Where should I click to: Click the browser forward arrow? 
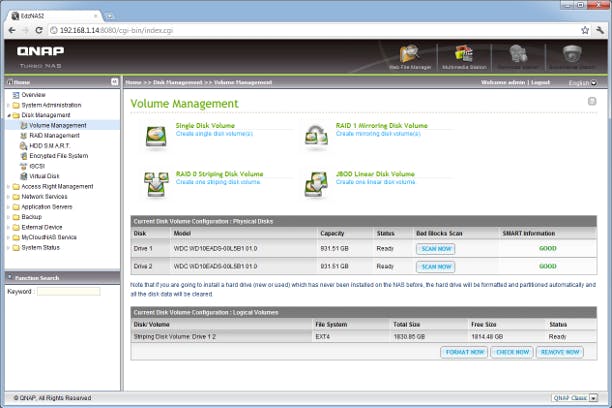25,30
